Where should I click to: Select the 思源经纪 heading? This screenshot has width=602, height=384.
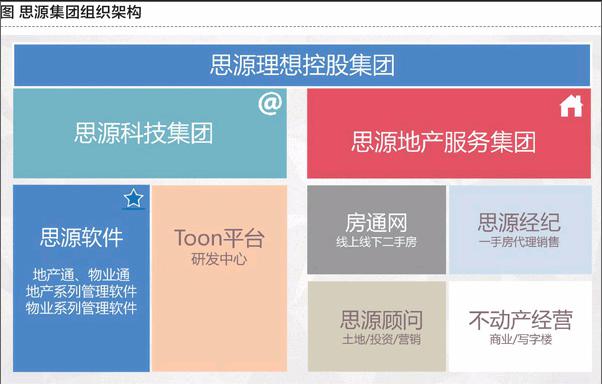click(x=519, y=222)
